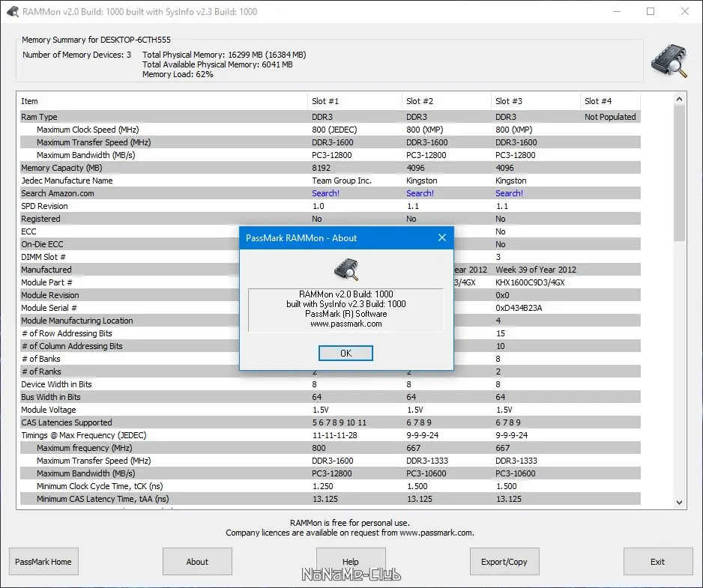Viewport: 703px width, 588px height.
Task: Click the About button
Action: click(197, 562)
